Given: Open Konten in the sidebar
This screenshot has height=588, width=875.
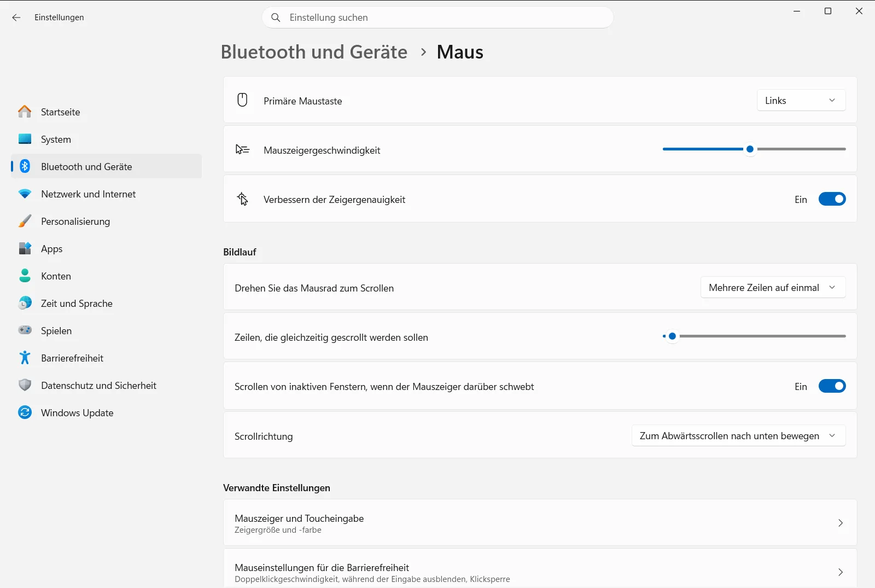Looking at the screenshot, I should (x=106, y=276).
